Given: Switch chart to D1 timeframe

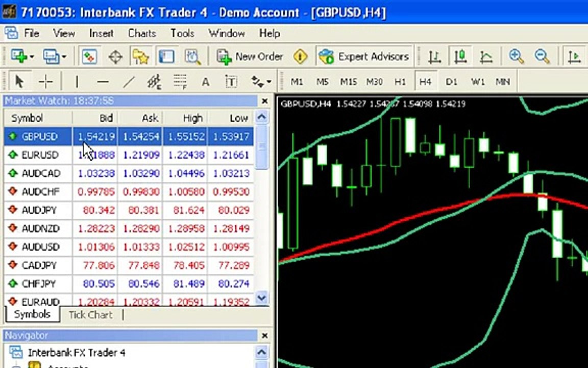Looking at the screenshot, I should pyautogui.click(x=452, y=81).
